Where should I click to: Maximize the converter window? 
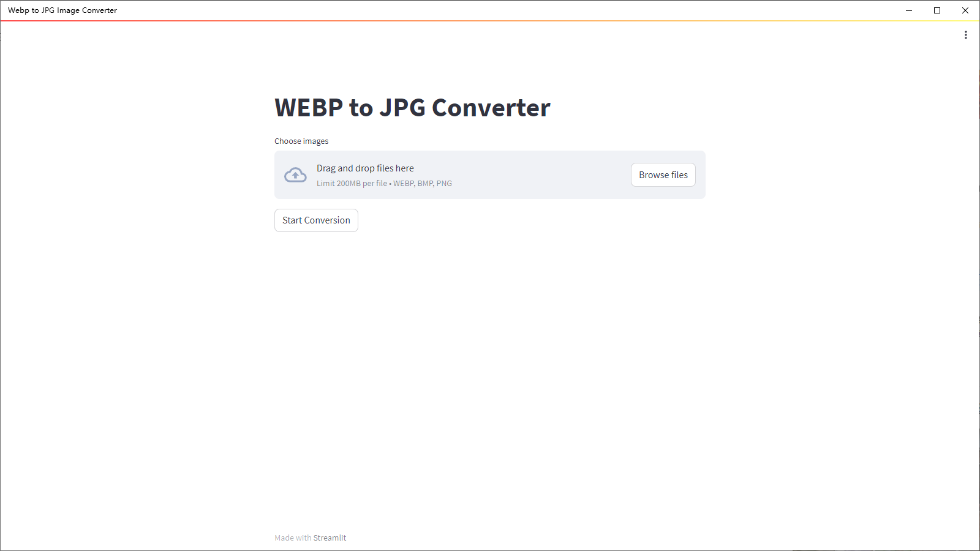point(937,10)
